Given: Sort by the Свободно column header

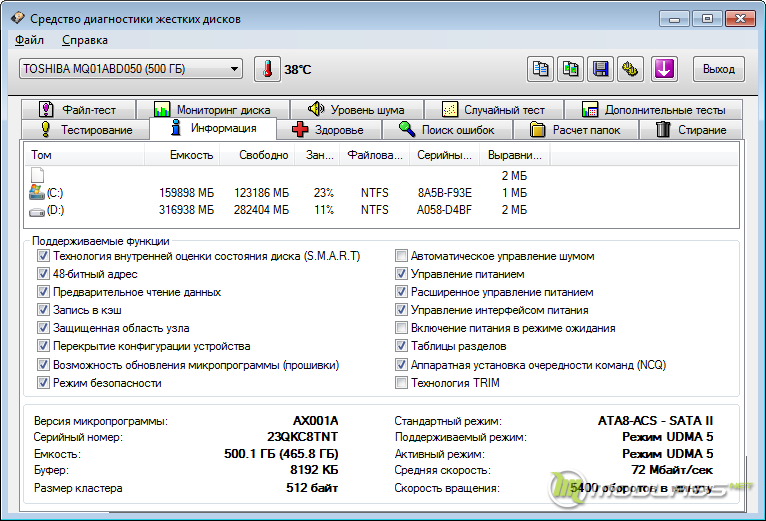Looking at the screenshot, I should [x=257, y=155].
